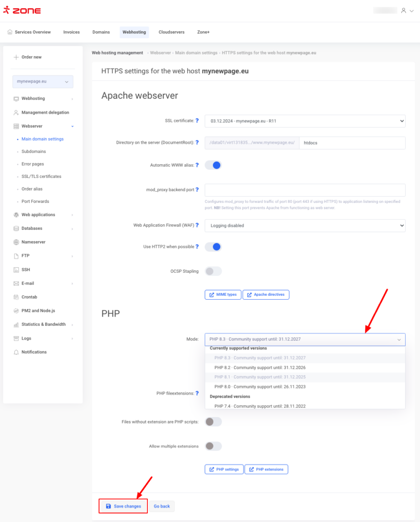Image resolution: width=420 pixels, height=522 pixels.
Task: Open the Apache directives link button
Action: [266, 295]
